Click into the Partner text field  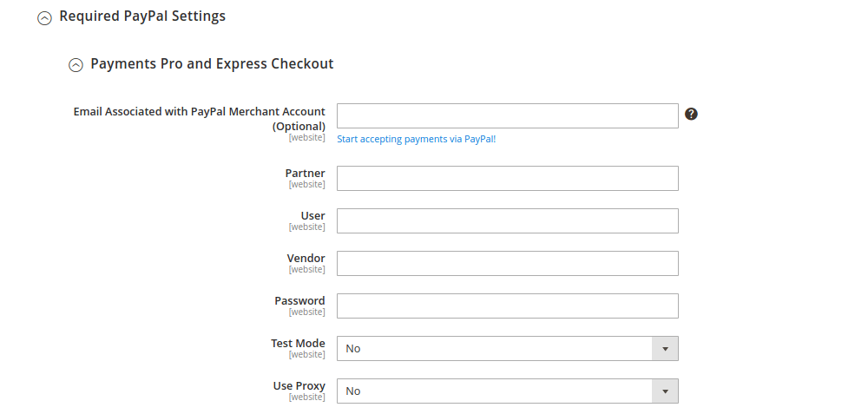click(x=507, y=178)
